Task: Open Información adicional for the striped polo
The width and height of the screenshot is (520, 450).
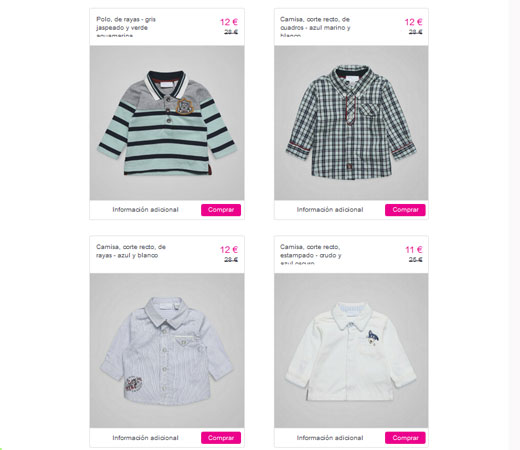Action: click(145, 210)
